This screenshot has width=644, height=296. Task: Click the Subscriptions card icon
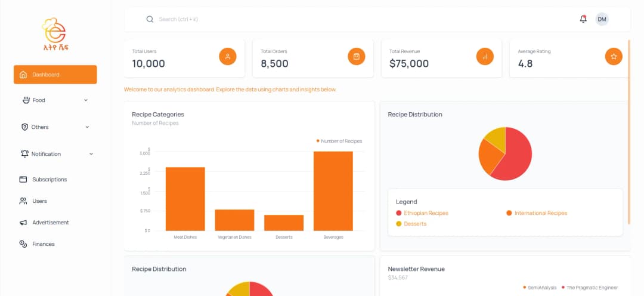tap(23, 179)
